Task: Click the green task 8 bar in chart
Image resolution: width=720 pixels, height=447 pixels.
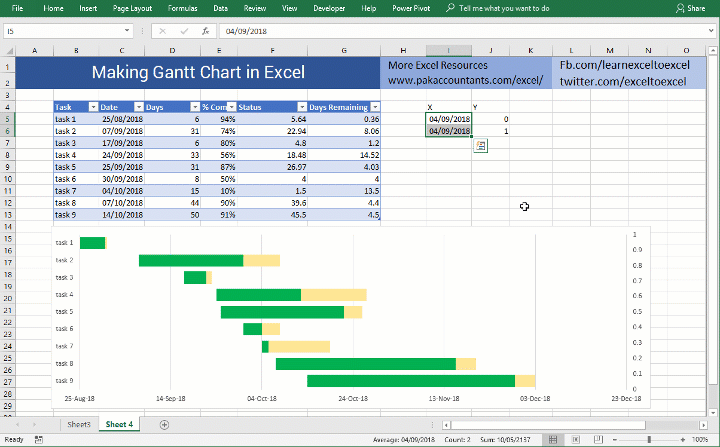Action: tap(366, 364)
